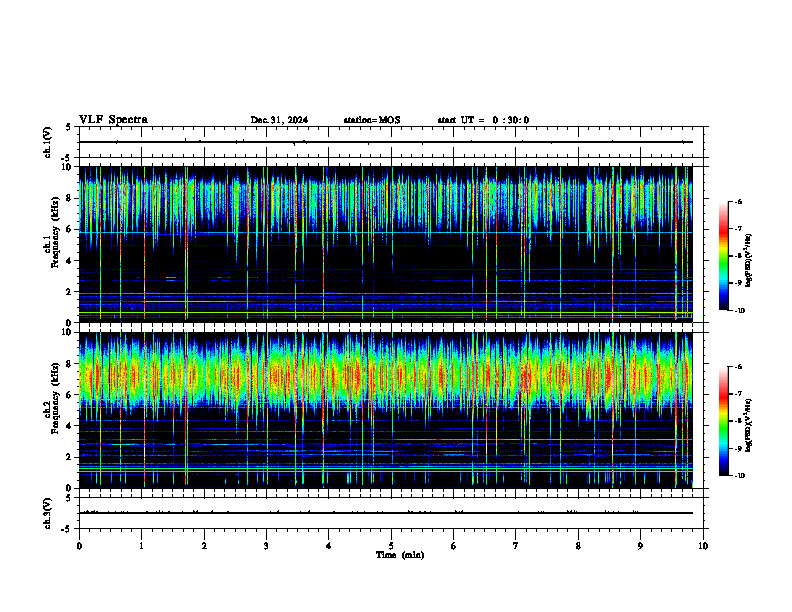Screen dimensions: 792x612
Task: Click the "2" minute tick label
Action: click(204, 546)
